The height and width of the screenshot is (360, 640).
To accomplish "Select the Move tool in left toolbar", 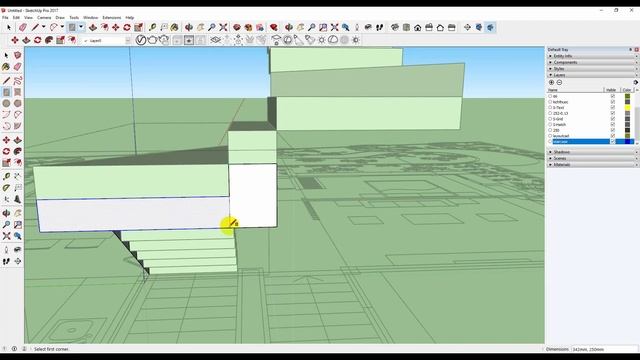I will tap(6, 140).
